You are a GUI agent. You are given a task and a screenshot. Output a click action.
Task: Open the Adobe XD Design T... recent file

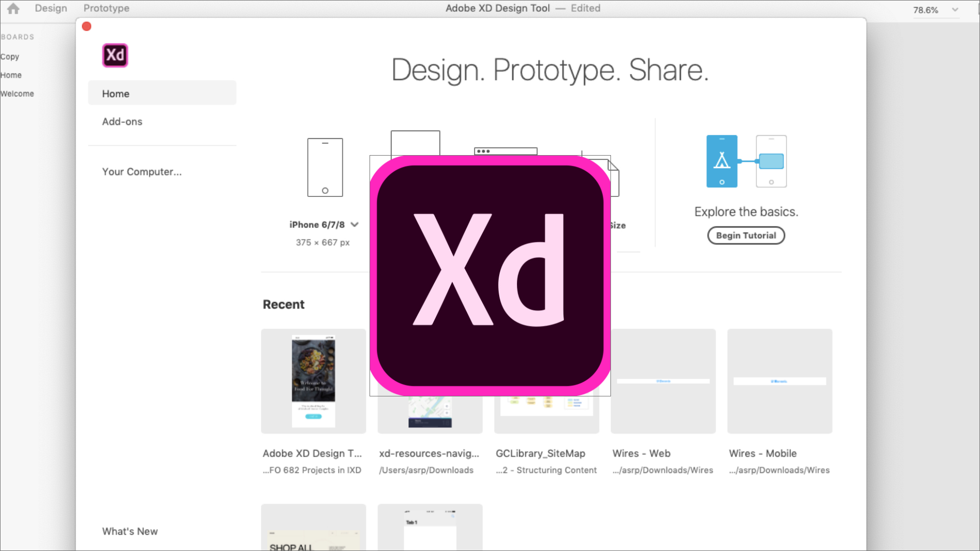pyautogui.click(x=312, y=381)
